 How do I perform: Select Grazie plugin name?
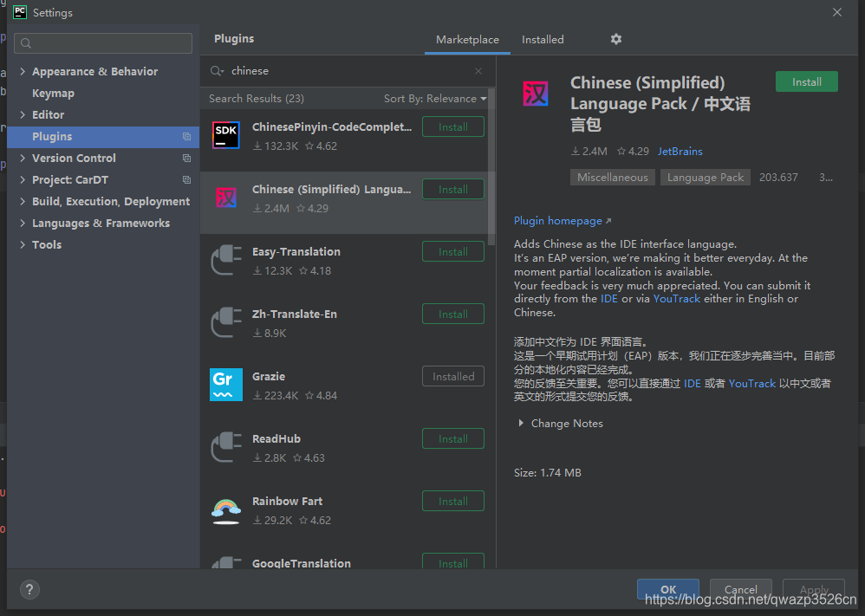click(269, 376)
